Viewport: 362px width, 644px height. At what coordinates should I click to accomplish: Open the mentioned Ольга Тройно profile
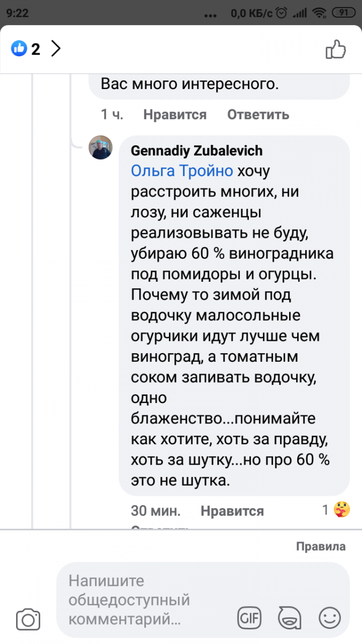click(182, 171)
